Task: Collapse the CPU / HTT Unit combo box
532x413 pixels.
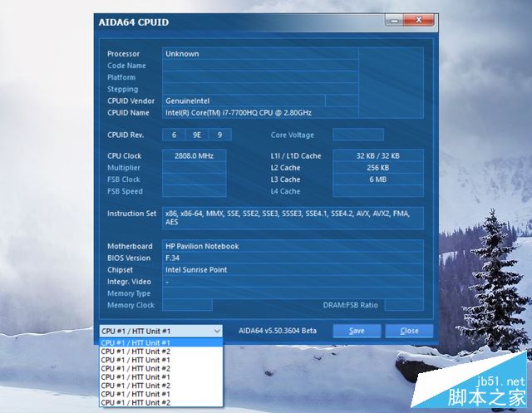Action: 217,331
